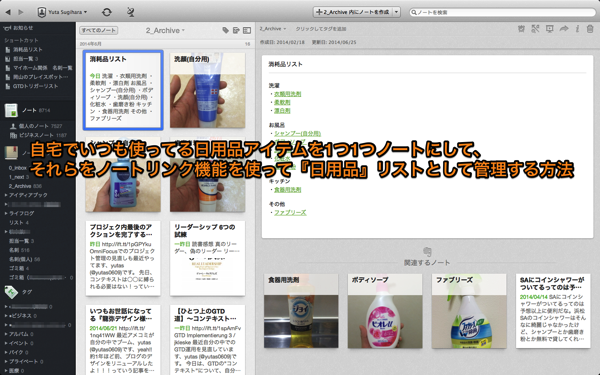Click the sync icon
This screenshot has width=600, height=375.
(107, 12)
